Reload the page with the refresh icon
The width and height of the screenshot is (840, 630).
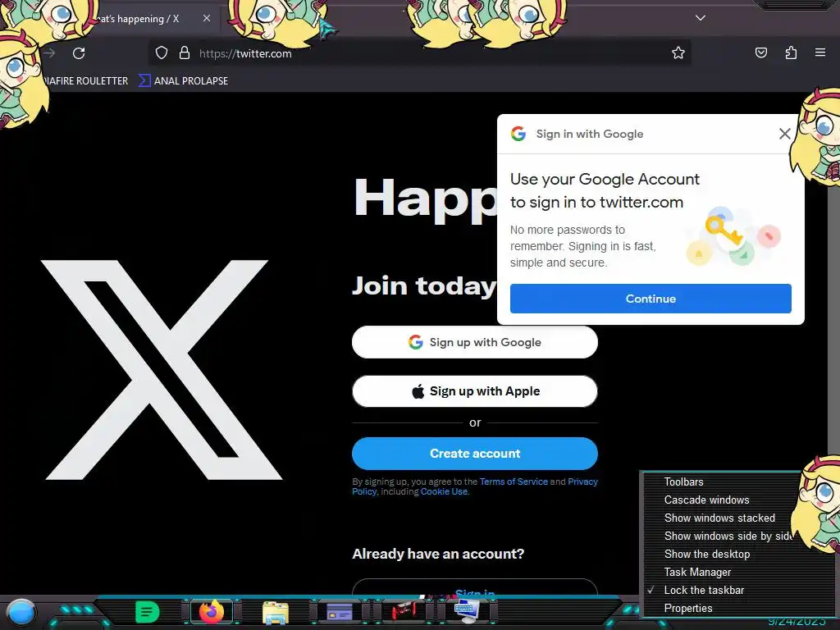pos(79,53)
